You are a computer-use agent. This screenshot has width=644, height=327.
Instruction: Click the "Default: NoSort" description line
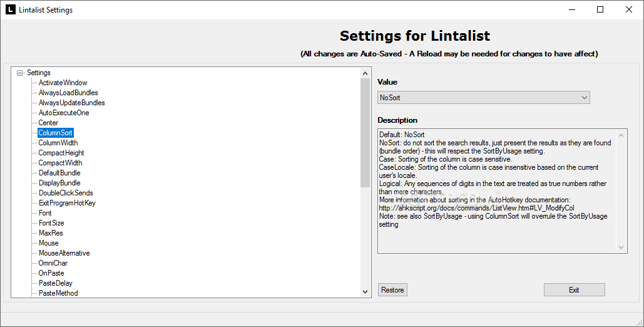coord(402,135)
